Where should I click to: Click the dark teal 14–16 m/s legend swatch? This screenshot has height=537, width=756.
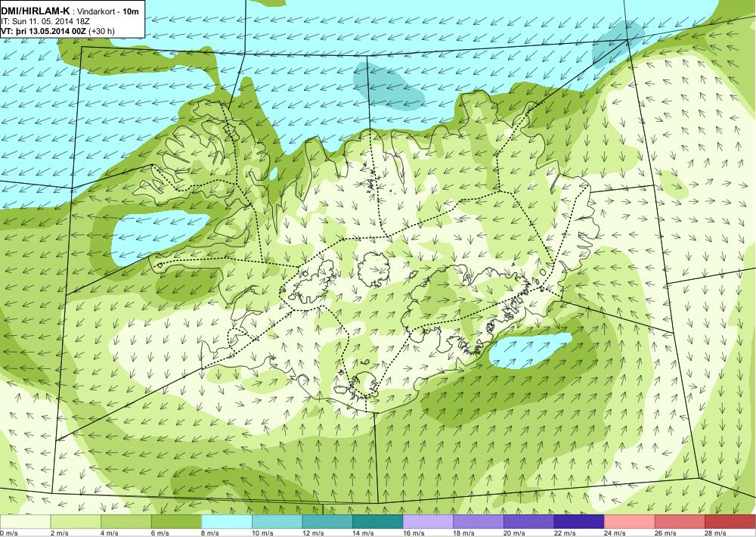[x=377, y=522]
